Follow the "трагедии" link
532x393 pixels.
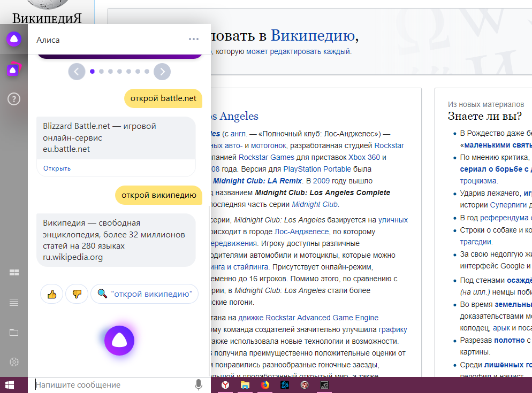point(475,242)
